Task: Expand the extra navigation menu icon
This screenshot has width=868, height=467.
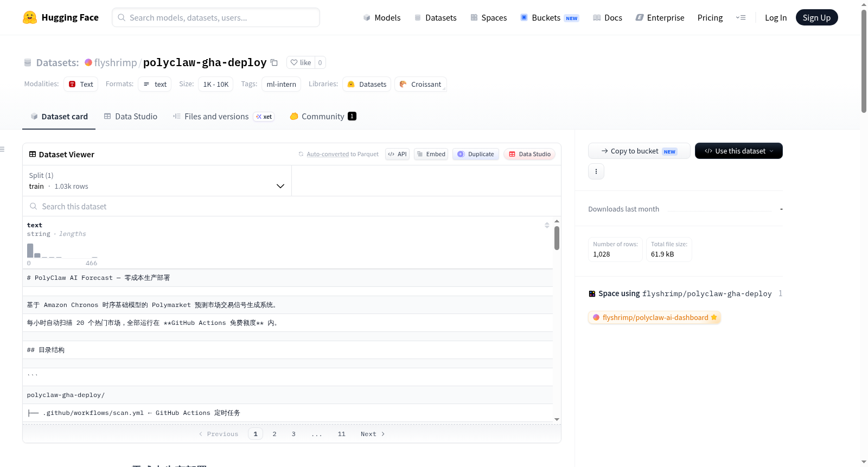Action: pyautogui.click(x=741, y=17)
